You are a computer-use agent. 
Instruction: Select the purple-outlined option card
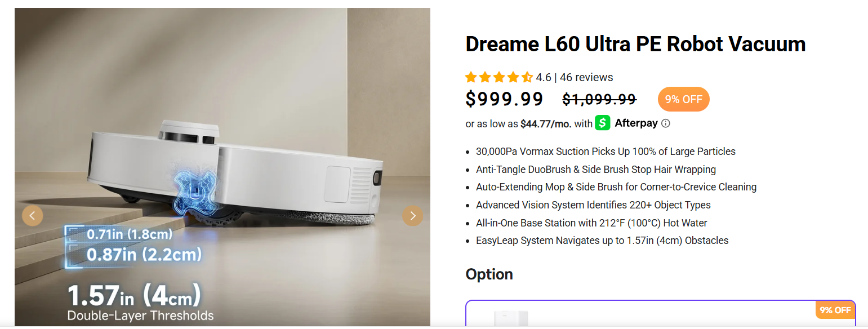[x=661, y=313]
